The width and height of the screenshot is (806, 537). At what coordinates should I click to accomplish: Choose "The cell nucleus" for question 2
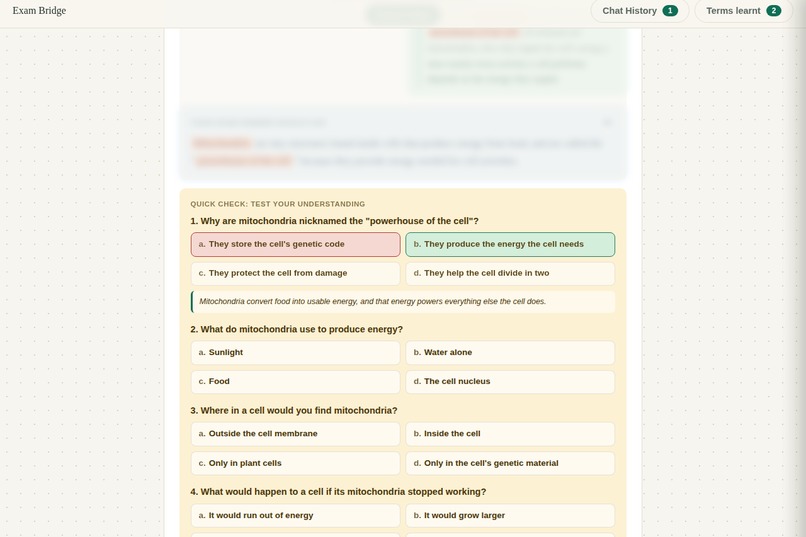pos(510,382)
